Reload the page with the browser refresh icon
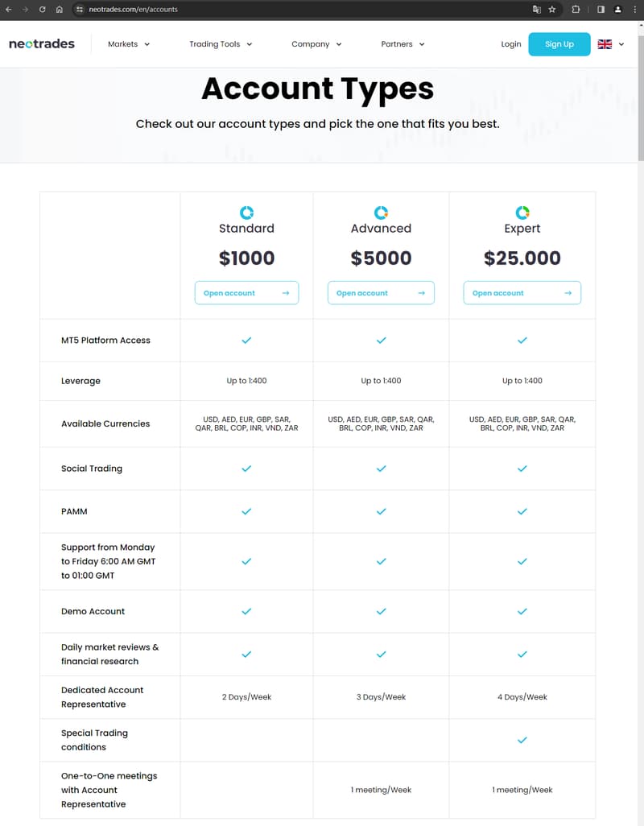 (42, 9)
